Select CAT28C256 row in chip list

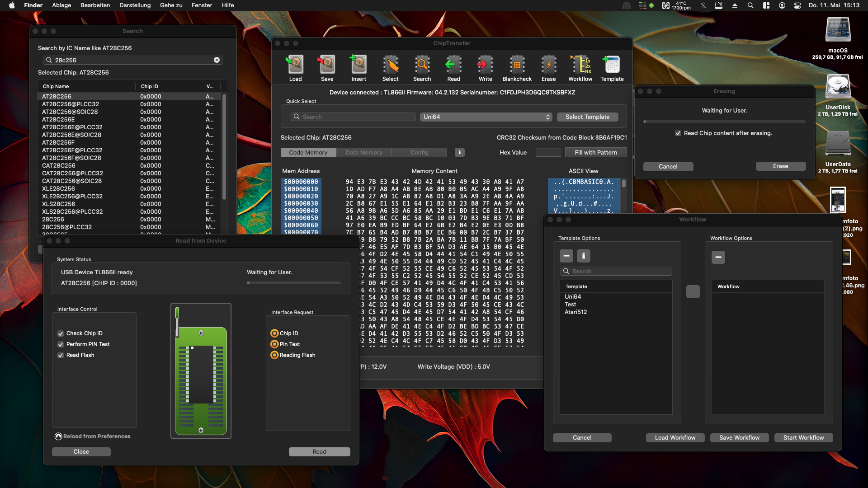point(129,165)
